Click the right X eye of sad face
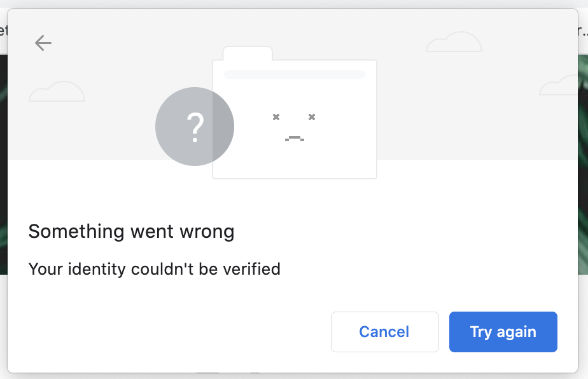This screenshot has height=379, width=588. point(312,117)
